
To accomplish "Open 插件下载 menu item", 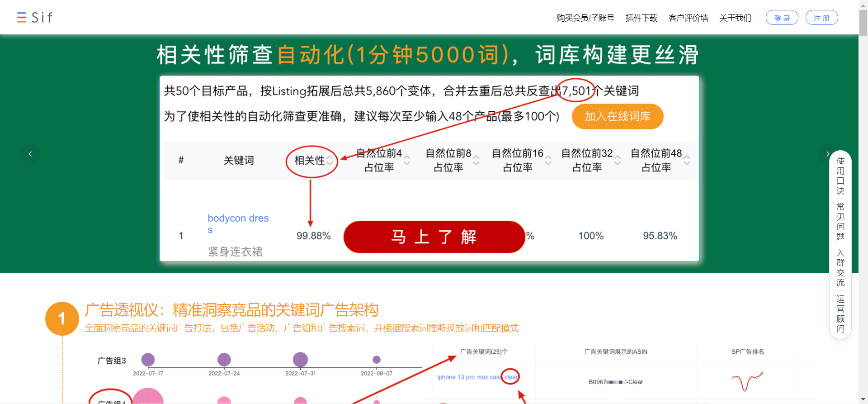I will (642, 18).
